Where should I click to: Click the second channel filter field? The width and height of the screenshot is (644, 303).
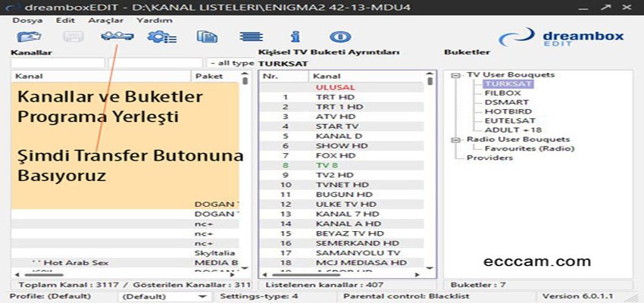(x=155, y=63)
